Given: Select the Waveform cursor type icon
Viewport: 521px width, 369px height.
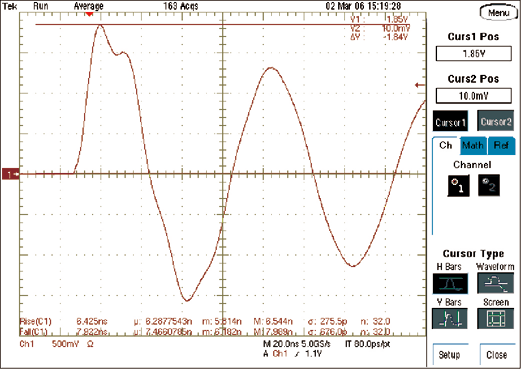Looking at the screenshot, I should tap(495, 284).
